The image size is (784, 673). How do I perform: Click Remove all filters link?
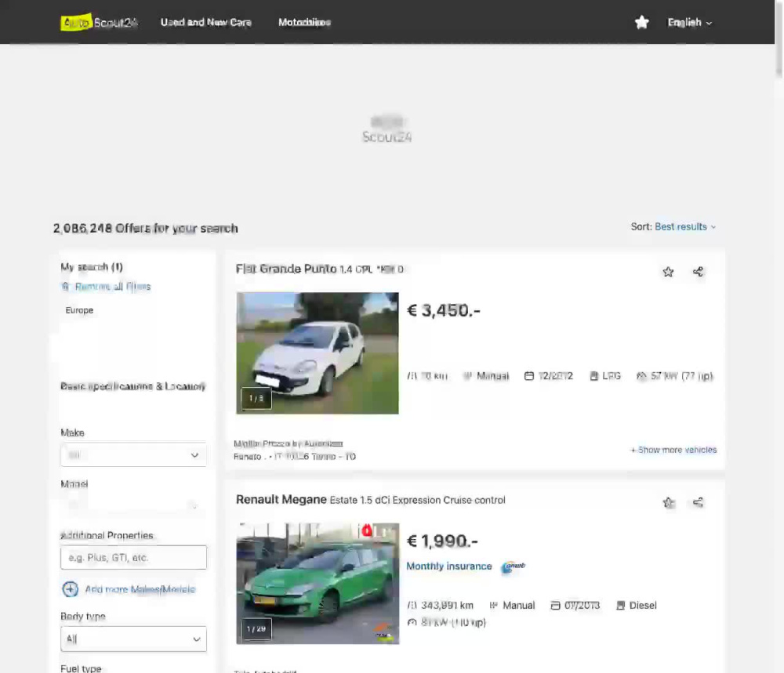click(x=112, y=286)
